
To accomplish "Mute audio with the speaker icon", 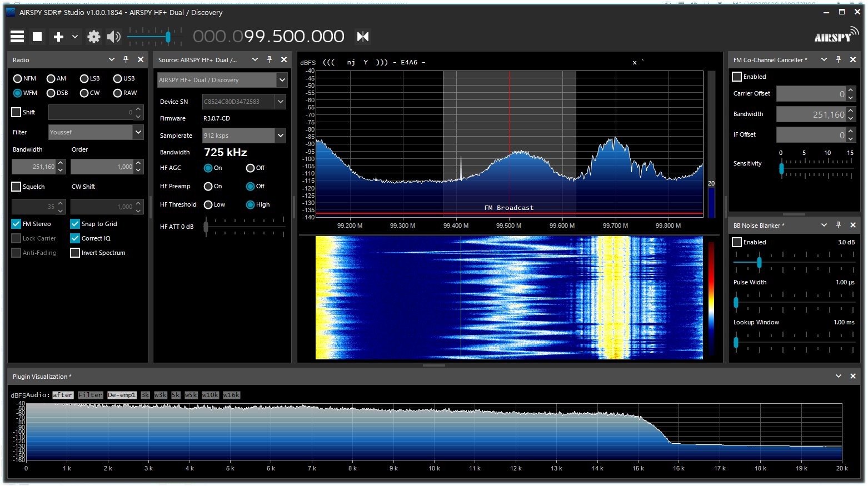I will pos(113,37).
